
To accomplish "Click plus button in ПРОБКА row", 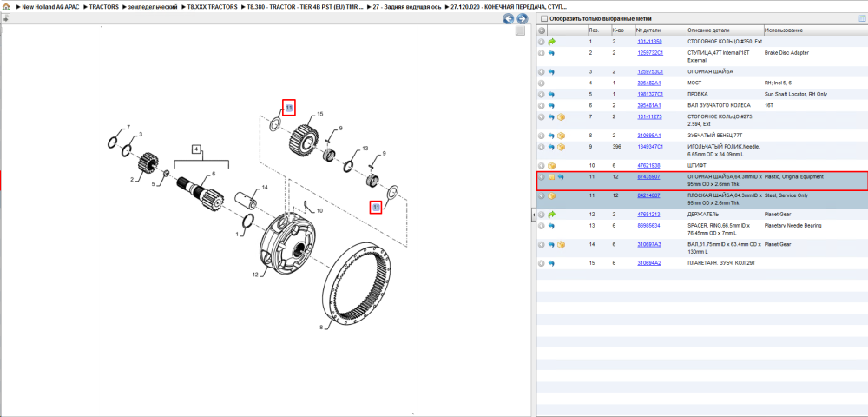I will (x=542, y=94).
